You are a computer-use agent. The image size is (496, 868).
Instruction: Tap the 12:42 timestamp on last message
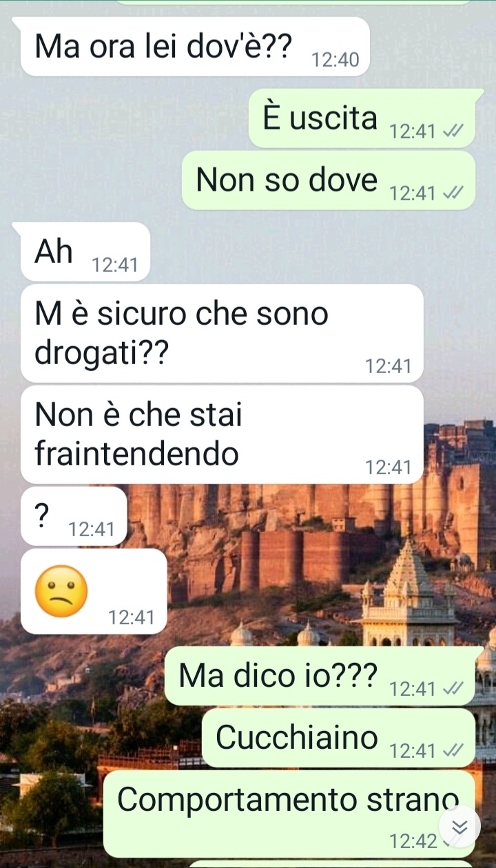(x=413, y=841)
